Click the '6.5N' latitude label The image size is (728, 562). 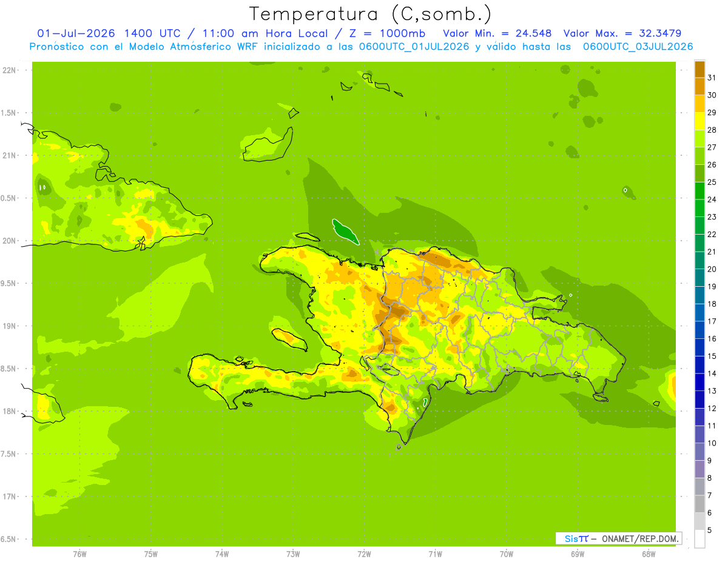(9, 540)
